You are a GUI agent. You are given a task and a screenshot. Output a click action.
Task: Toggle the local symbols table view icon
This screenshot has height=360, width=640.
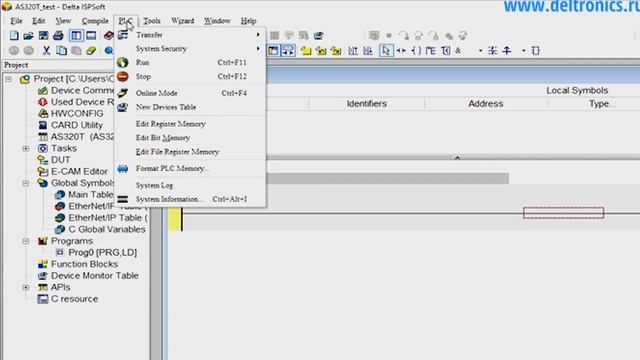tap(273, 51)
